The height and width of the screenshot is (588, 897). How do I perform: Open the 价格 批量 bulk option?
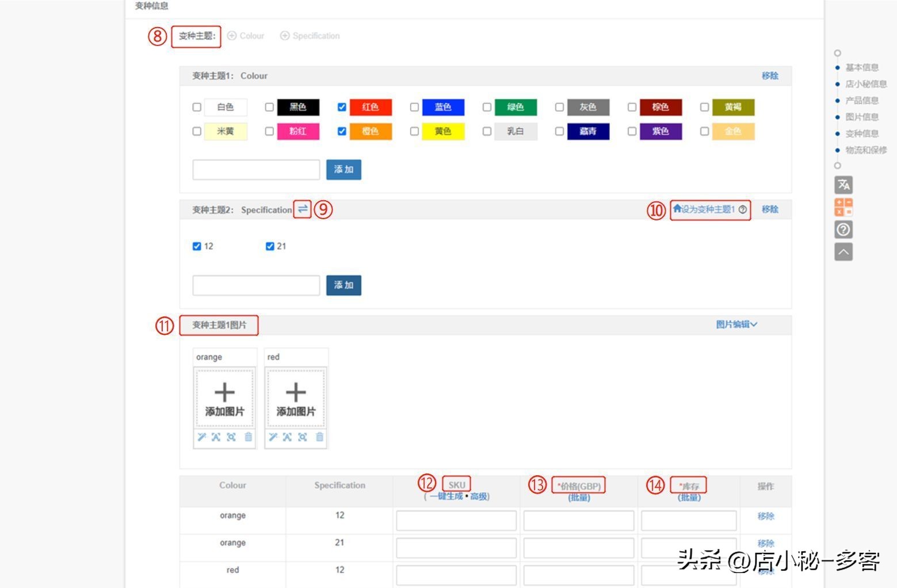pyautogui.click(x=579, y=498)
